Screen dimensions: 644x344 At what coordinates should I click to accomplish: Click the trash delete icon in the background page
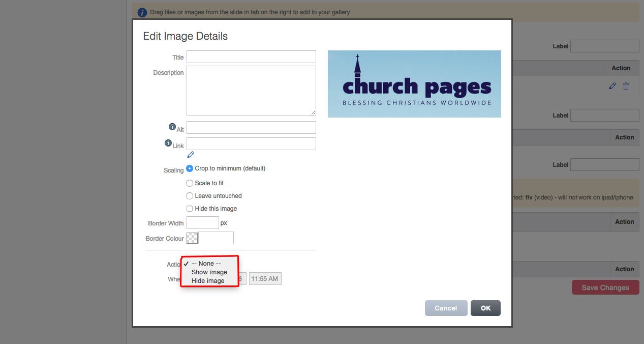626,86
